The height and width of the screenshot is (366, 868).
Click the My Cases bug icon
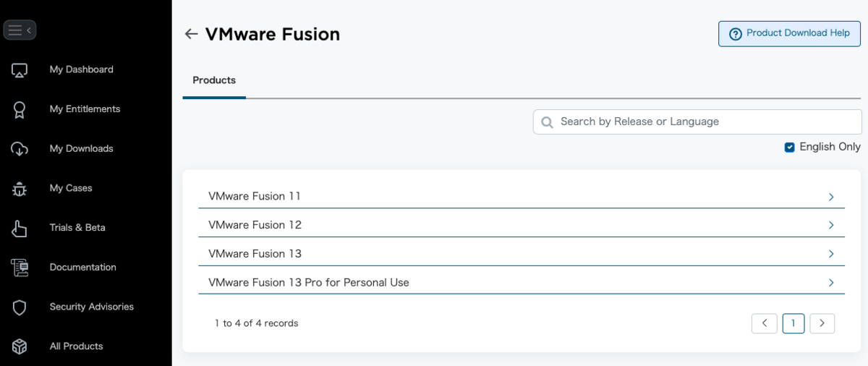20,189
